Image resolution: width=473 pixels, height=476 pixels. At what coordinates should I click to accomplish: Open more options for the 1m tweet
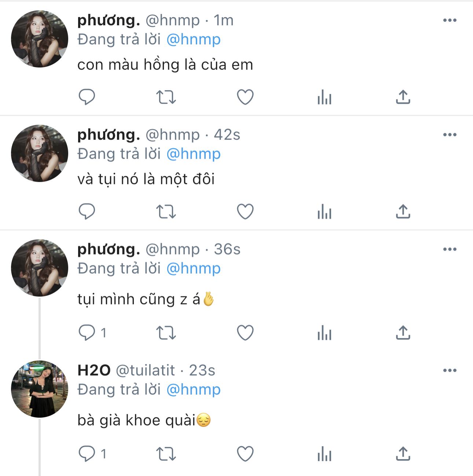click(450, 21)
